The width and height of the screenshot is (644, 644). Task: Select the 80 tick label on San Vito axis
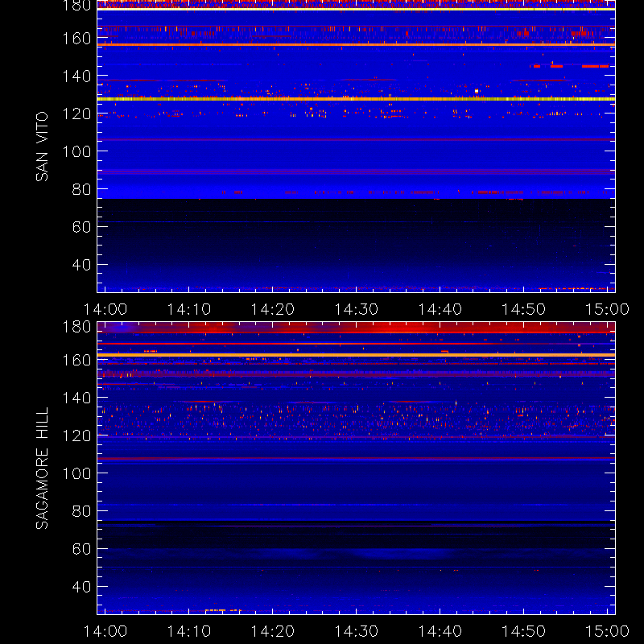point(81,189)
